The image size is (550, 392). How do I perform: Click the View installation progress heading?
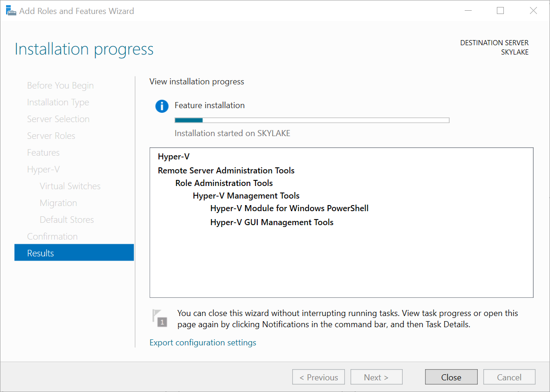coord(197,82)
